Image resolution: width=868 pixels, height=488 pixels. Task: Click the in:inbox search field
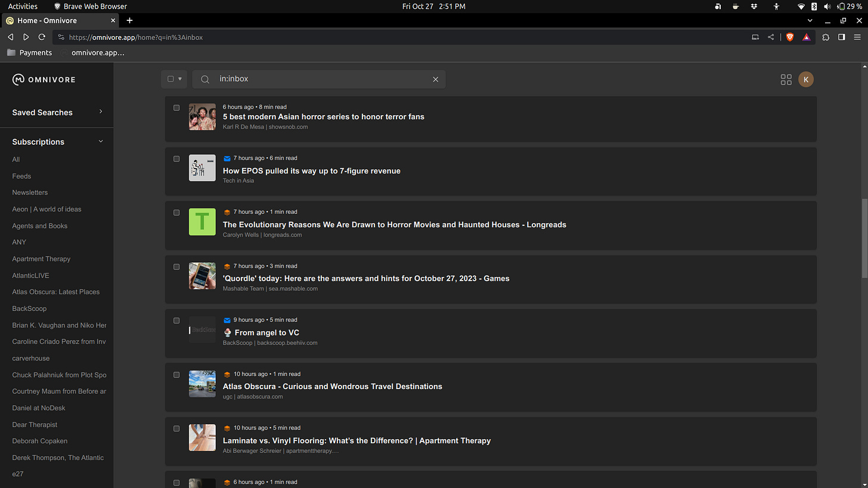click(319, 79)
